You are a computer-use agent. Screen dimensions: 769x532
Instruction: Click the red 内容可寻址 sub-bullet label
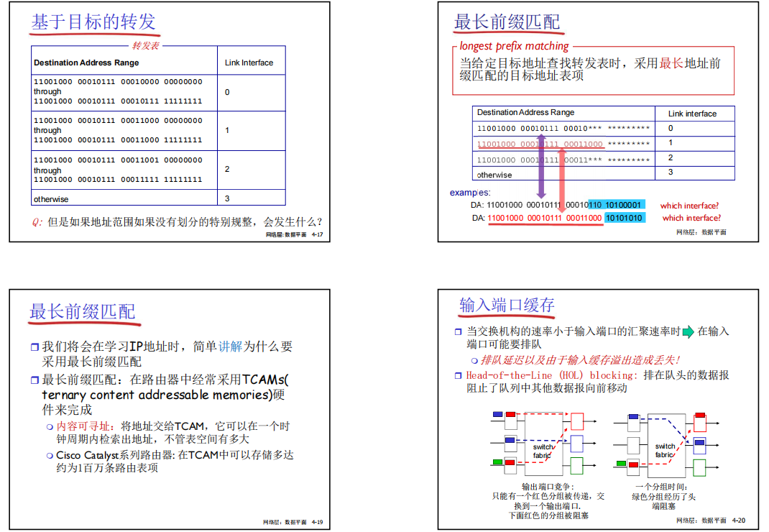(x=84, y=426)
